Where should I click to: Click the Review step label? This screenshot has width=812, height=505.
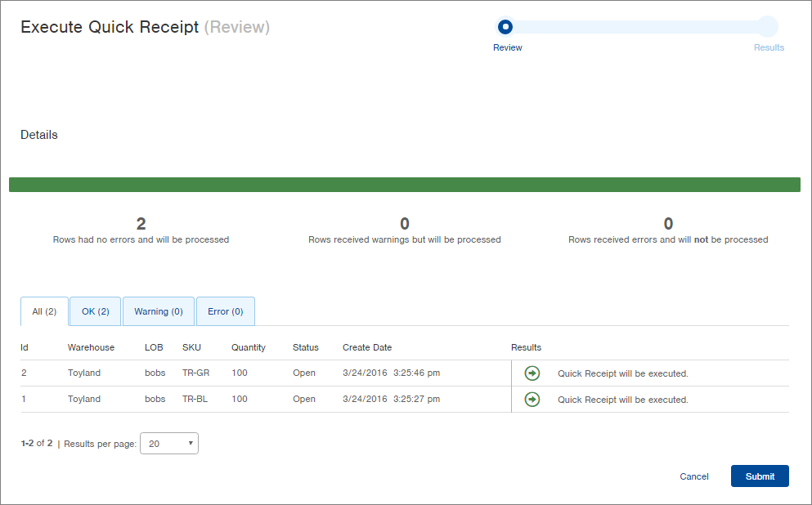click(x=508, y=47)
